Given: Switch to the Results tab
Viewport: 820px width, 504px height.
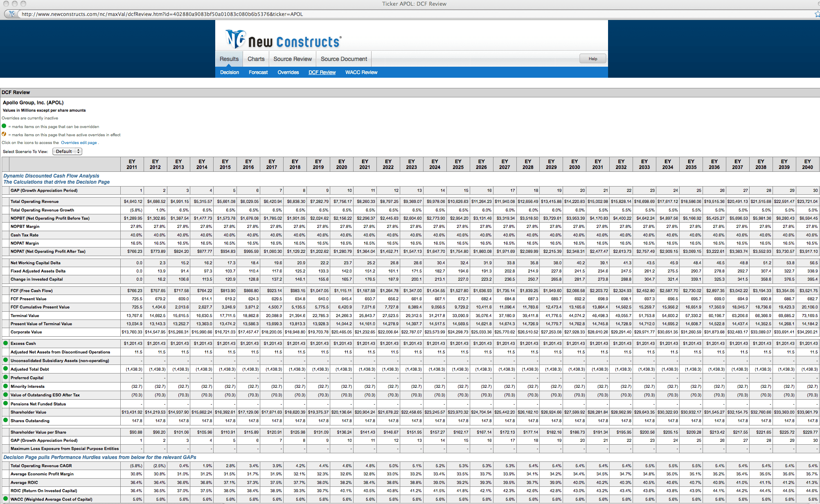Looking at the screenshot, I should pos(229,59).
